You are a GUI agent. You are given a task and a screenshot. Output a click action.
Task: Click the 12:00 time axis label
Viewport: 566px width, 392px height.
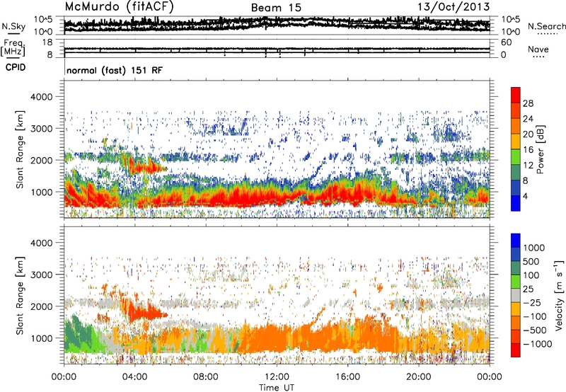coord(277,376)
